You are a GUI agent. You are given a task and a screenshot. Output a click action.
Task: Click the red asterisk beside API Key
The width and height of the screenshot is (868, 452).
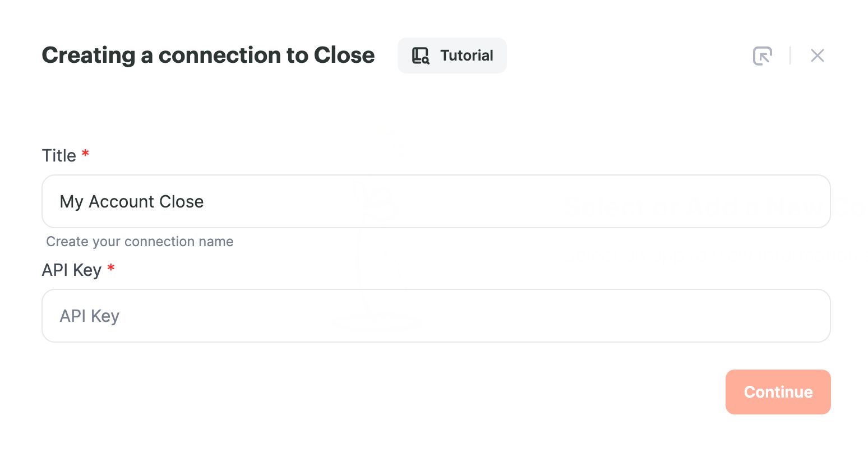[x=111, y=267]
